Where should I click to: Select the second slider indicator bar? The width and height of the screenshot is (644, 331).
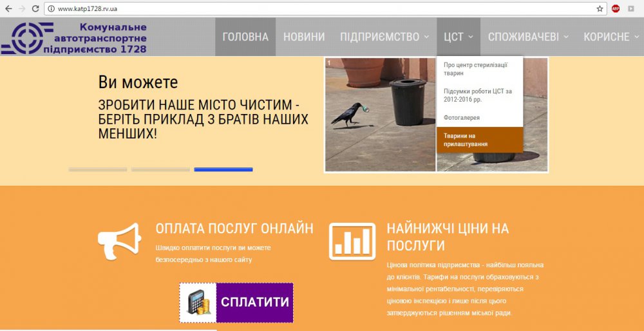pos(160,169)
